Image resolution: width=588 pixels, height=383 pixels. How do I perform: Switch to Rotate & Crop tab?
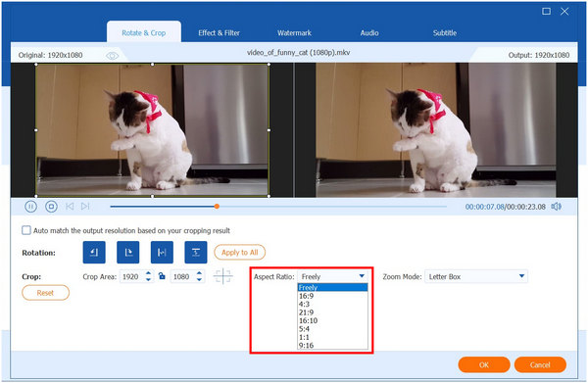tap(144, 32)
